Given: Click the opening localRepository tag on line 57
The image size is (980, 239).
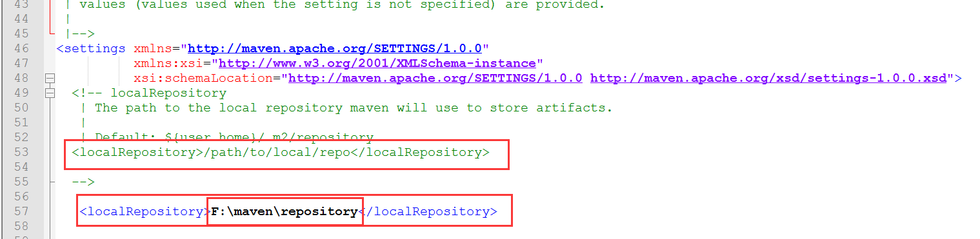Looking at the screenshot, I should coord(145,211).
